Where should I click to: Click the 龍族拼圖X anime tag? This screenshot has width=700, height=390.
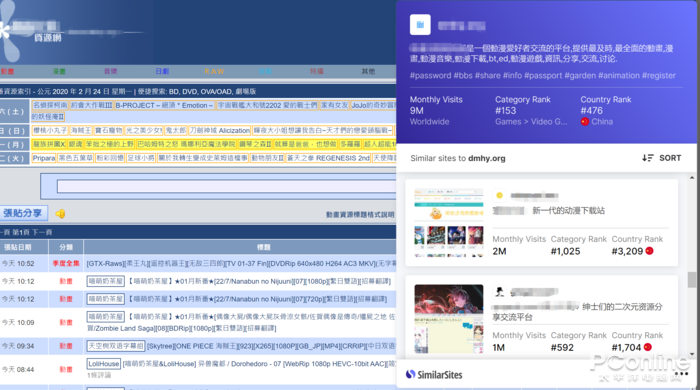pos(49,144)
